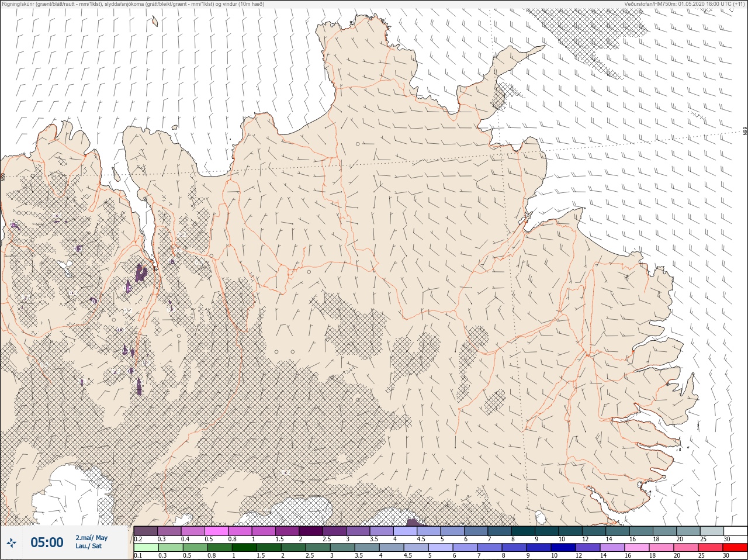Click the large purple precipitation patch on the map
Image resolution: width=748 pixels, height=560 pixels.
click(x=140, y=272)
